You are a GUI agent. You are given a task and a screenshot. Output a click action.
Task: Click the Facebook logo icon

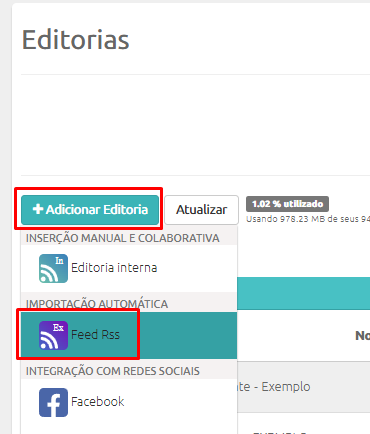pos(53,402)
